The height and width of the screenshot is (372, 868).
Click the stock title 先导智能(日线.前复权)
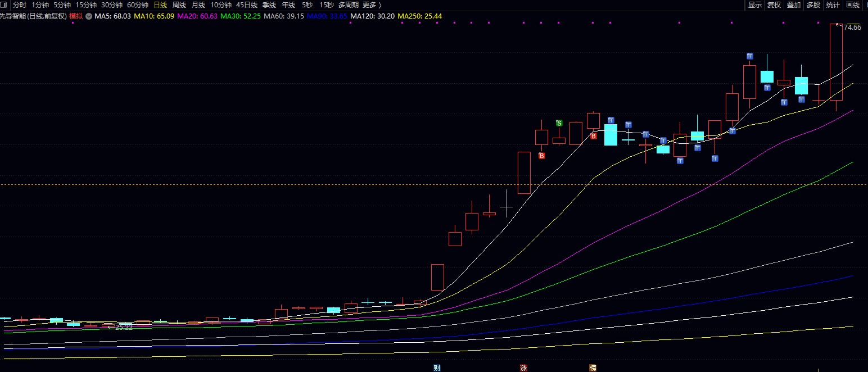33,16
